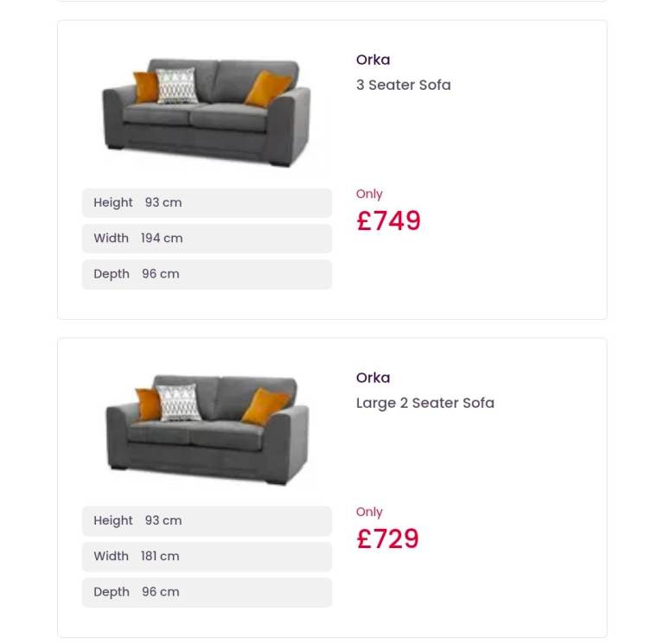Image resolution: width=664 pixels, height=644 pixels.
Task: Click the 181 cm width value
Action: [160, 557]
